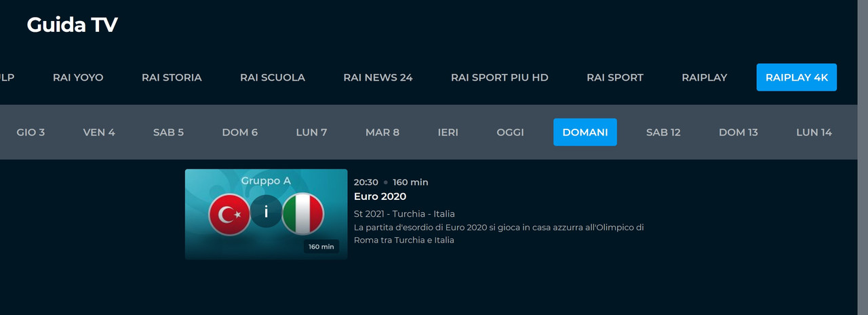The image size is (868, 315).
Task: Click the Turkey flag icon
Action: coord(229,214)
